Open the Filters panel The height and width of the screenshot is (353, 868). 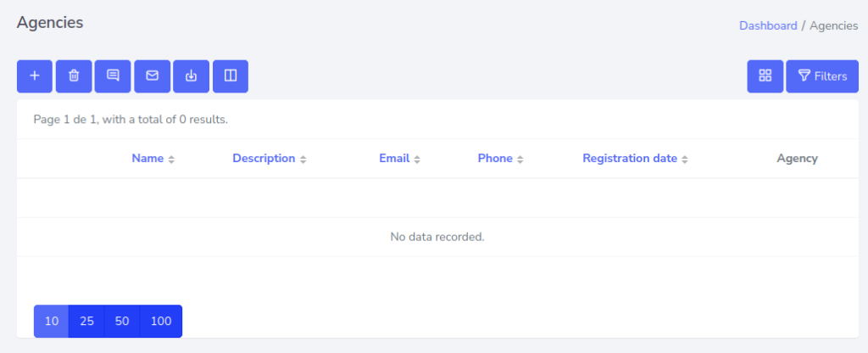coord(822,76)
